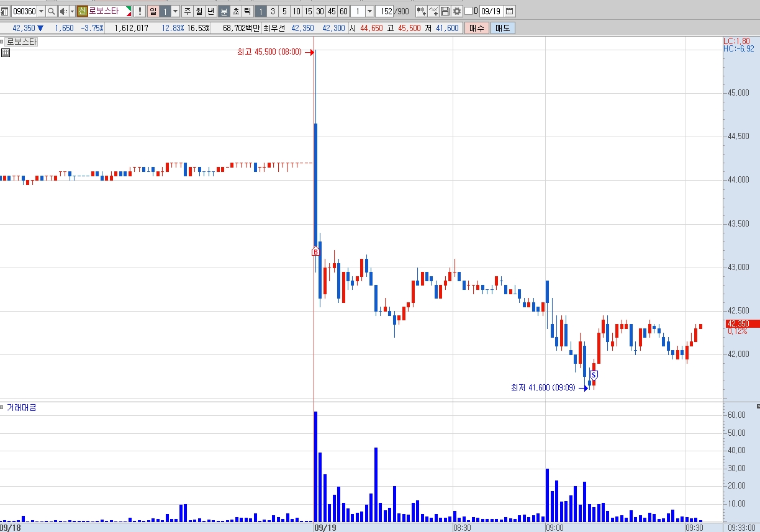Set interval to 30 minutes
Viewport: 760px width, 532px height.
click(320, 11)
